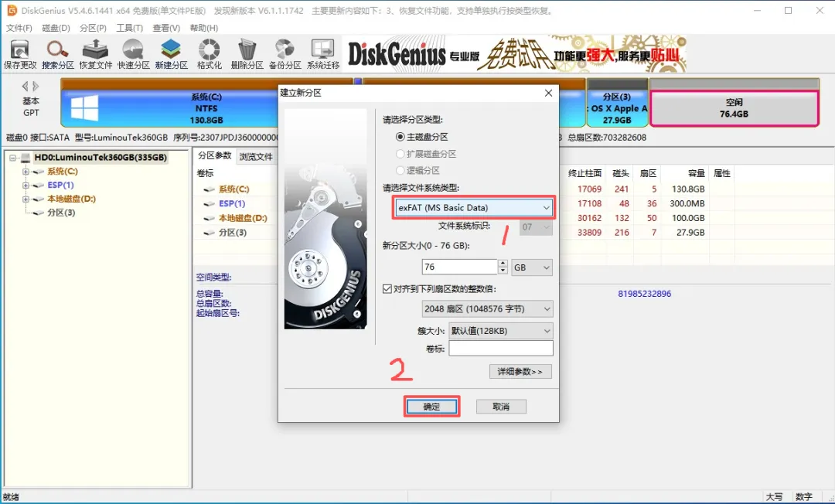The image size is (835, 504).
Task: Click drive icon beside ESP(1) in partition list
Action: [x=210, y=204]
